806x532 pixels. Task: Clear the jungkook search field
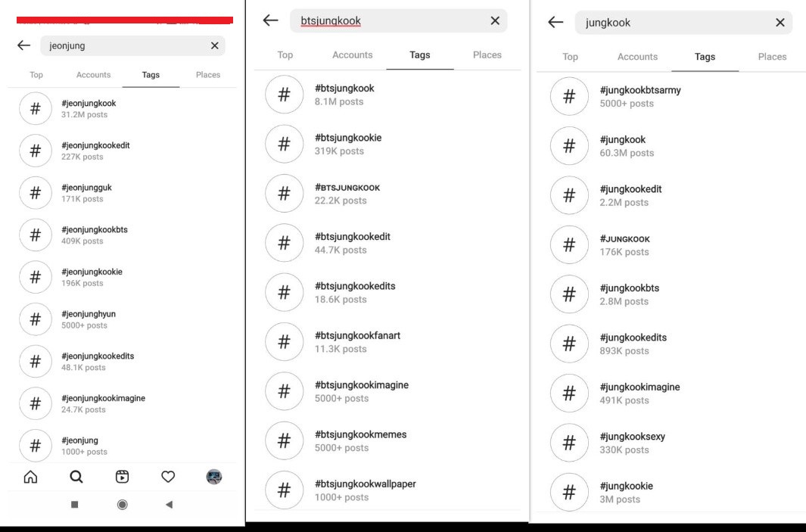pyautogui.click(x=780, y=23)
